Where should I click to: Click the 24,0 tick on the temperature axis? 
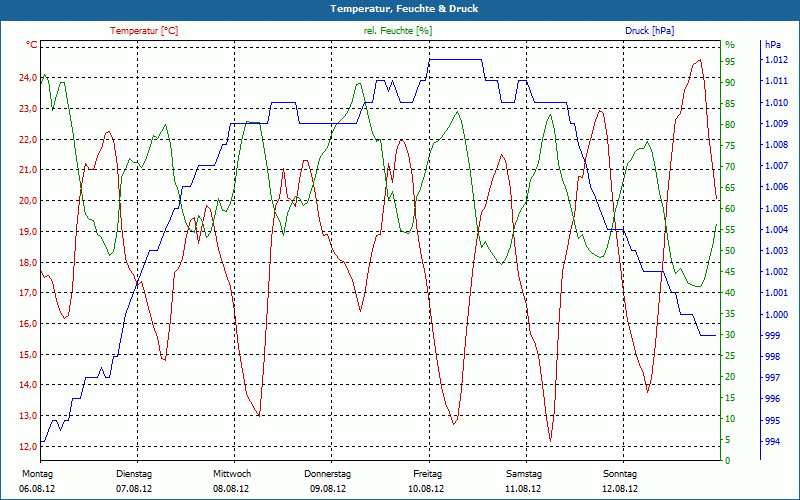pyautogui.click(x=28, y=78)
